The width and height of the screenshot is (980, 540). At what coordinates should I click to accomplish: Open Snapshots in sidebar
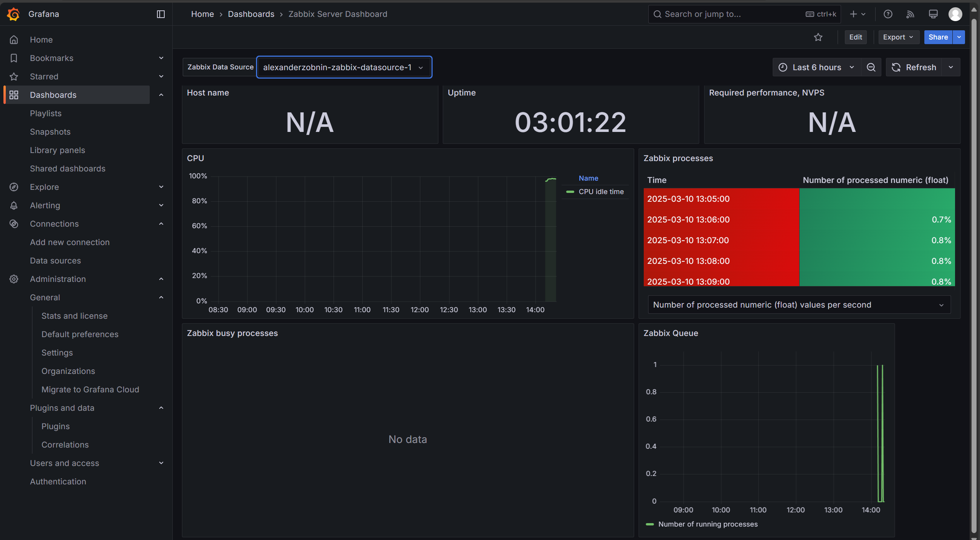pyautogui.click(x=50, y=132)
